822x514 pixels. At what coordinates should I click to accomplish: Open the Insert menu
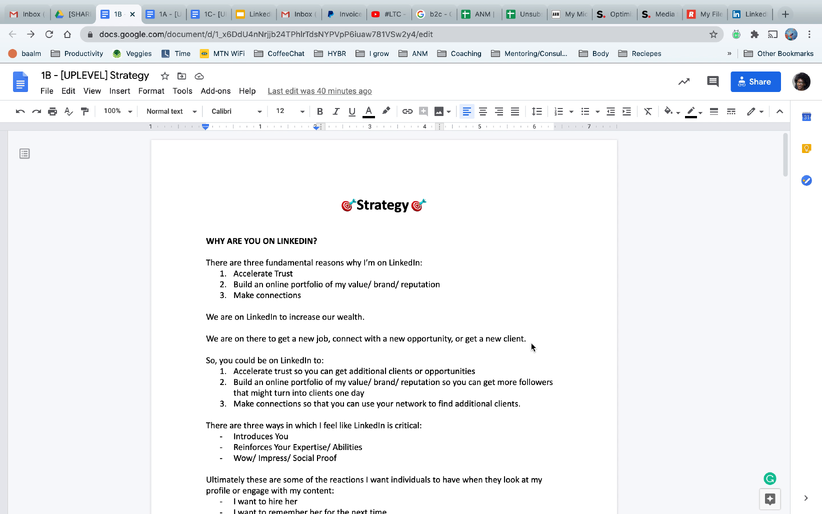pos(120,91)
